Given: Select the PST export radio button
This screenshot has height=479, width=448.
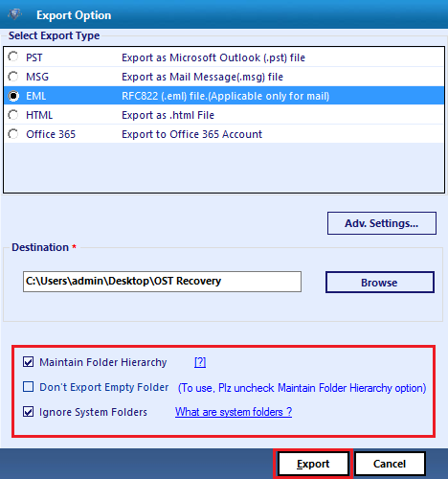Looking at the screenshot, I should tap(13, 57).
